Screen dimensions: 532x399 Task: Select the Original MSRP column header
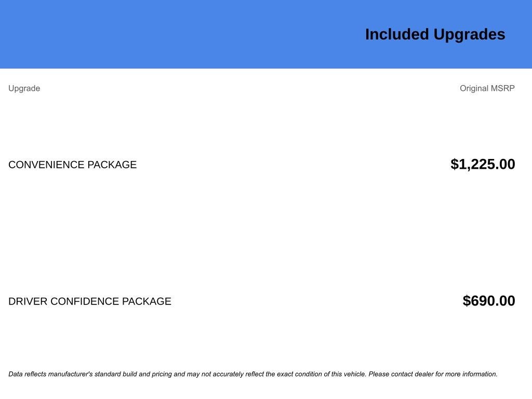[487, 88]
